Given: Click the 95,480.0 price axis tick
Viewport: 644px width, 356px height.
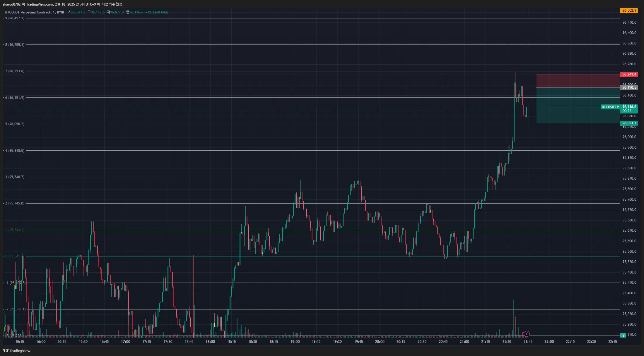Looking at the screenshot, I should coord(629,272).
